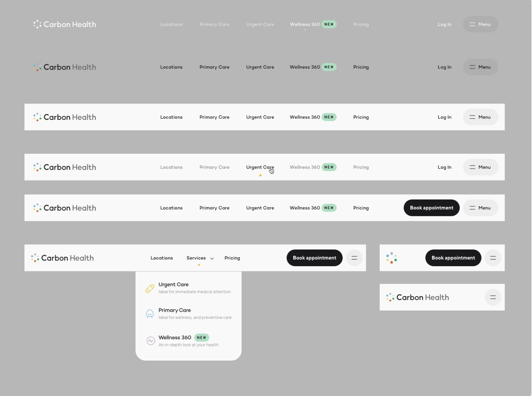The width and height of the screenshot is (532, 396).
Task: Click Locations in the second gray navbar
Action: pos(171,67)
